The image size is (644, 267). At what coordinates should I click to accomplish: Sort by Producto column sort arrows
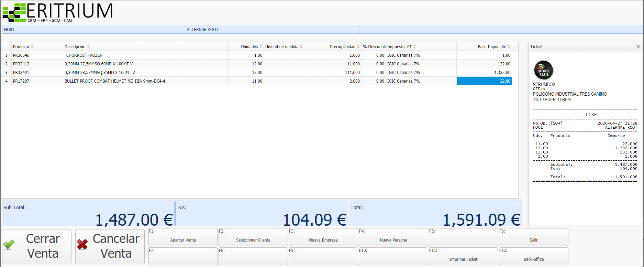coord(32,46)
